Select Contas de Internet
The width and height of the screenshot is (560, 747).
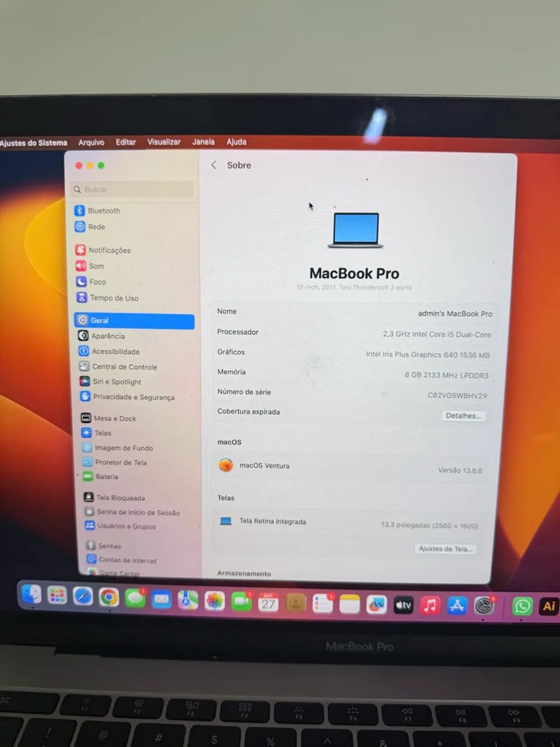[121, 560]
